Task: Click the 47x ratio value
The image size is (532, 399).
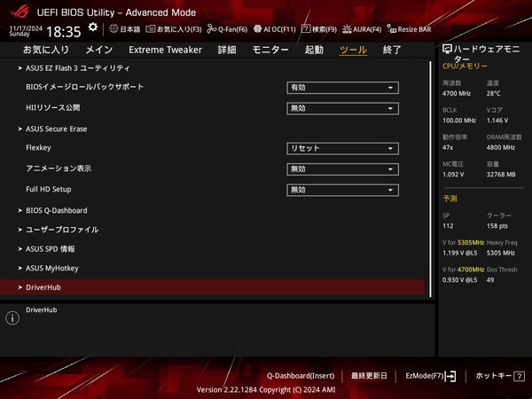Action: 448,147
